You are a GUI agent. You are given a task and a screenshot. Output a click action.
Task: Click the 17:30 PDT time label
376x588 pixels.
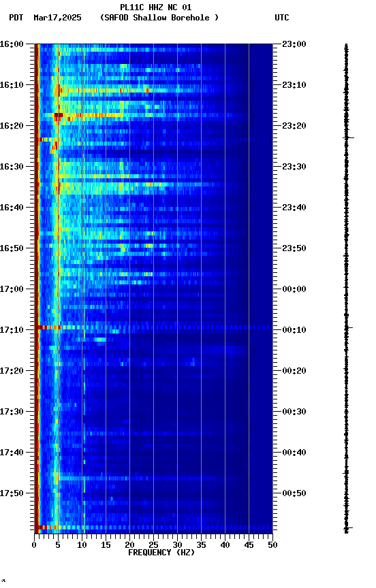pyautogui.click(x=12, y=412)
